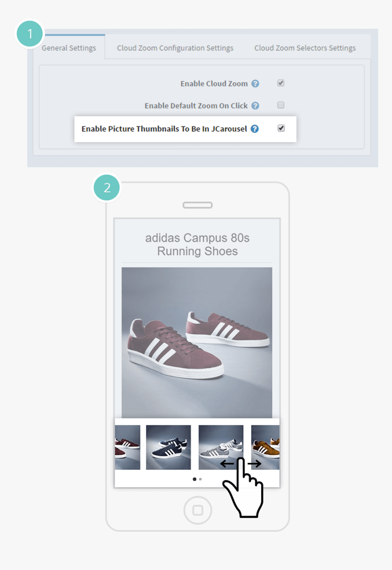392x570 pixels.
Task: Tap the phone's round home button
Action: point(197,510)
